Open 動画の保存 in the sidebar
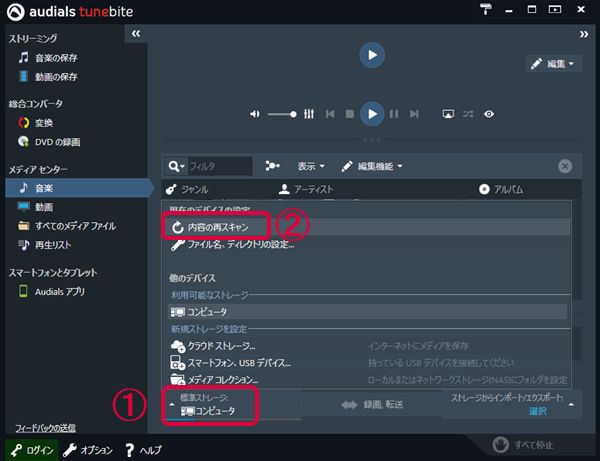Screen dimensions: 600x461 click(48, 77)
